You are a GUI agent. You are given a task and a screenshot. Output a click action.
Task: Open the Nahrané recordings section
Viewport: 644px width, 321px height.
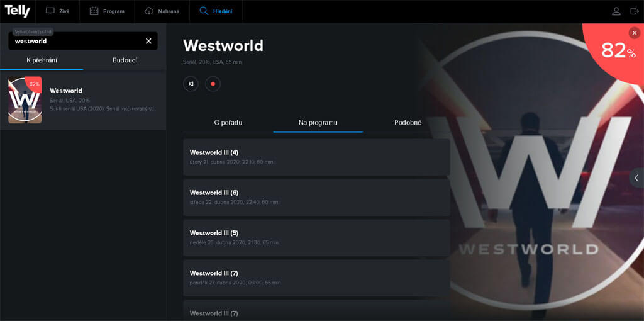click(x=162, y=11)
